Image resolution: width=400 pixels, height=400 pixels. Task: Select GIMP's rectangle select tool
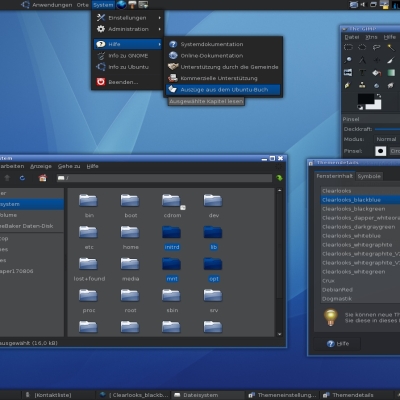348,47
